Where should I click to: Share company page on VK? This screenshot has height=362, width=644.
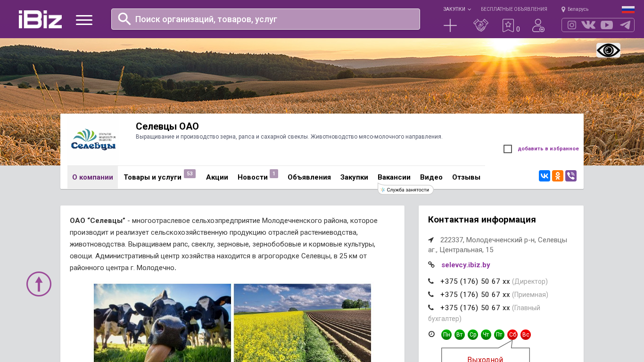[545, 176]
